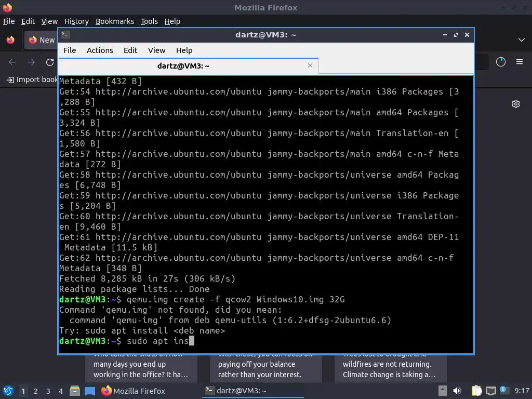The image size is (532, 399).
Task: Open Firefox Tools menu
Action: point(149,21)
